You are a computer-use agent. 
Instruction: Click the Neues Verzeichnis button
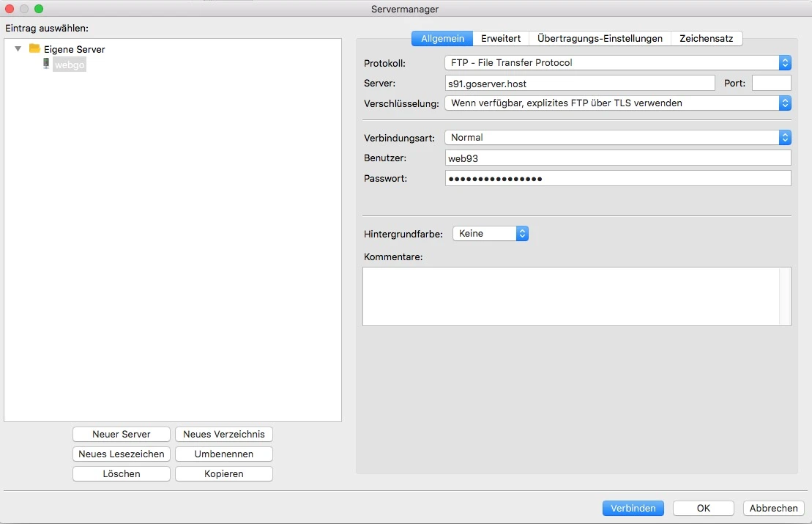point(223,434)
